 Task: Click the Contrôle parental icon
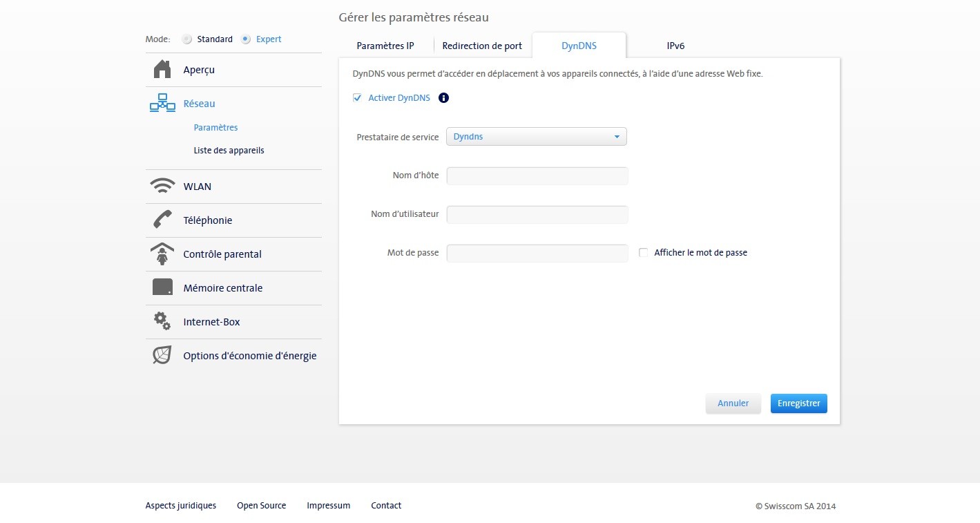click(162, 254)
